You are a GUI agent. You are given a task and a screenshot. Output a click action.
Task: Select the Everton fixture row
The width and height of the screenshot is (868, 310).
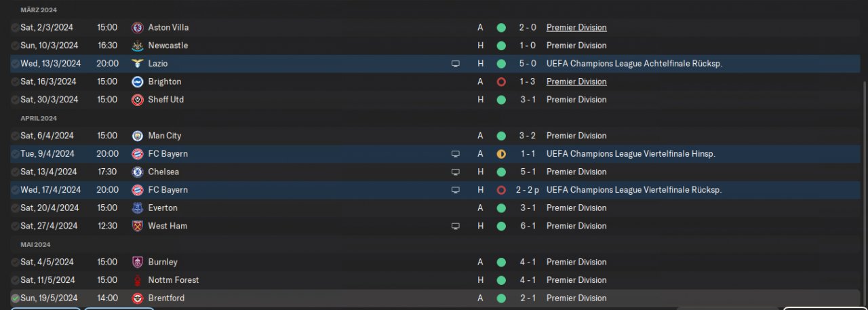pyautogui.click(x=305, y=208)
